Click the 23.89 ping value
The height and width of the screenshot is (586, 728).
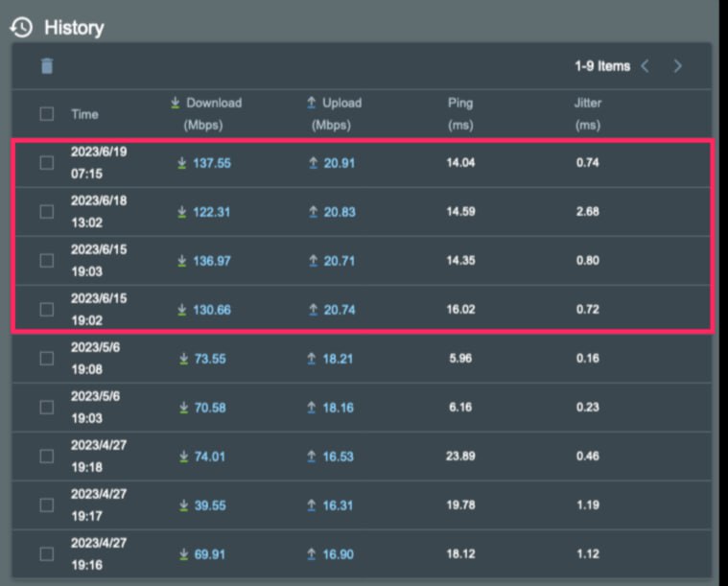pos(460,456)
